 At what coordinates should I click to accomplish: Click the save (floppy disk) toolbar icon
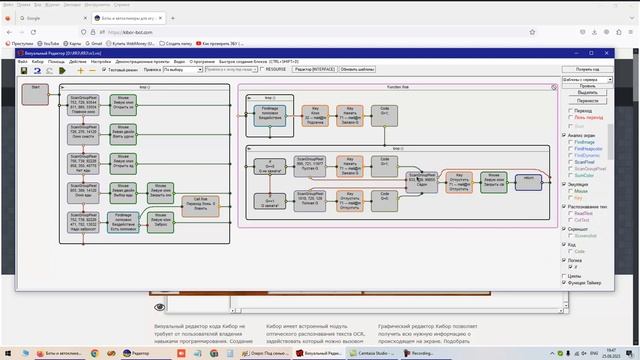[x=24, y=71]
